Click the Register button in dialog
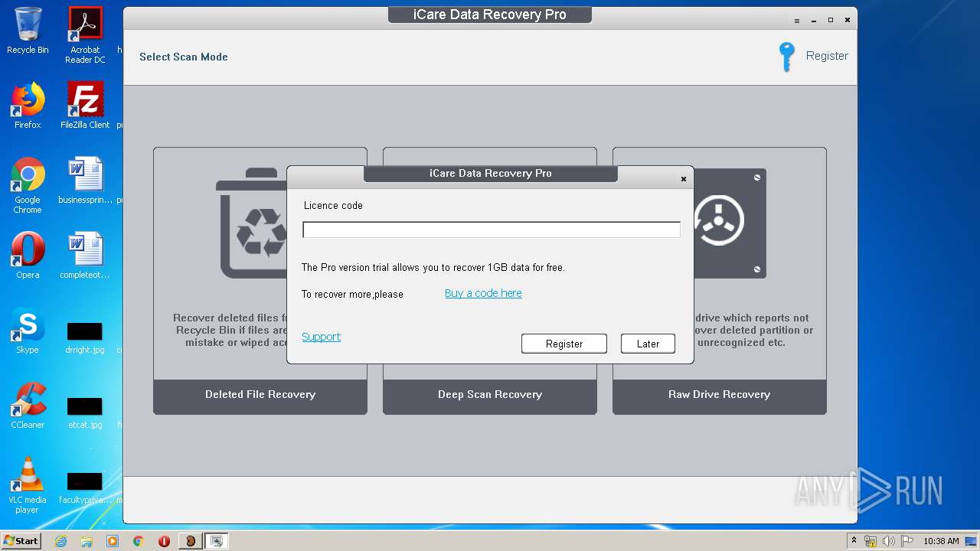Viewport: 980px width, 551px height. pos(564,344)
